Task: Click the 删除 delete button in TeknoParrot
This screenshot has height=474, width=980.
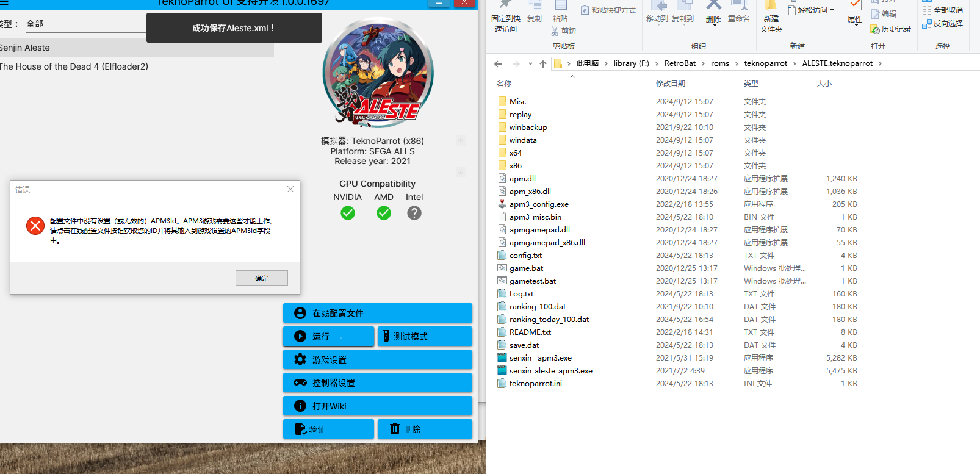Action: click(x=425, y=429)
